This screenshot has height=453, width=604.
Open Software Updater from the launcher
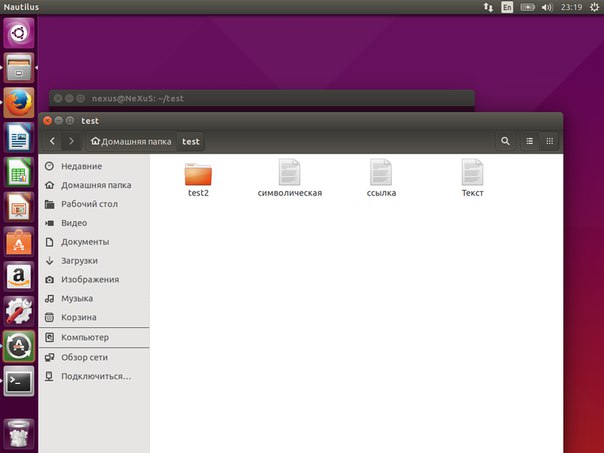tap(18, 346)
